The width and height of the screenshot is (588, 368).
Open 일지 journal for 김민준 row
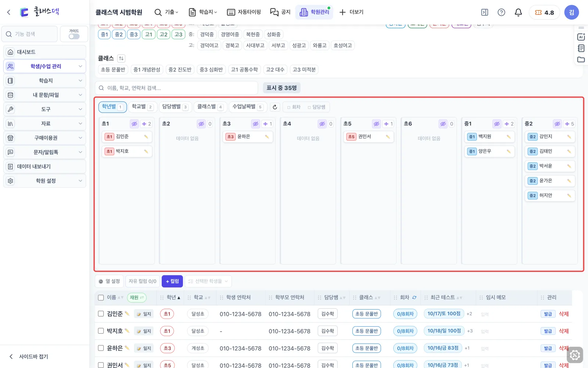pyautogui.click(x=144, y=314)
